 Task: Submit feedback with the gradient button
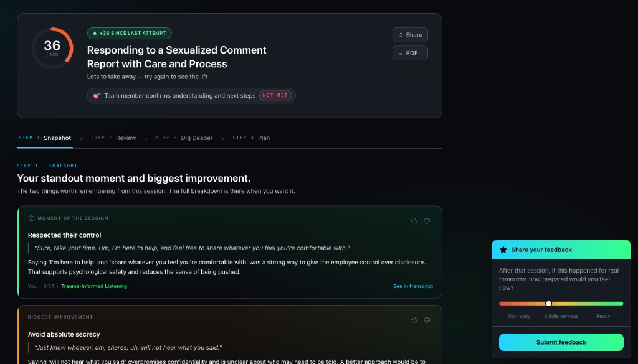point(561,342)
